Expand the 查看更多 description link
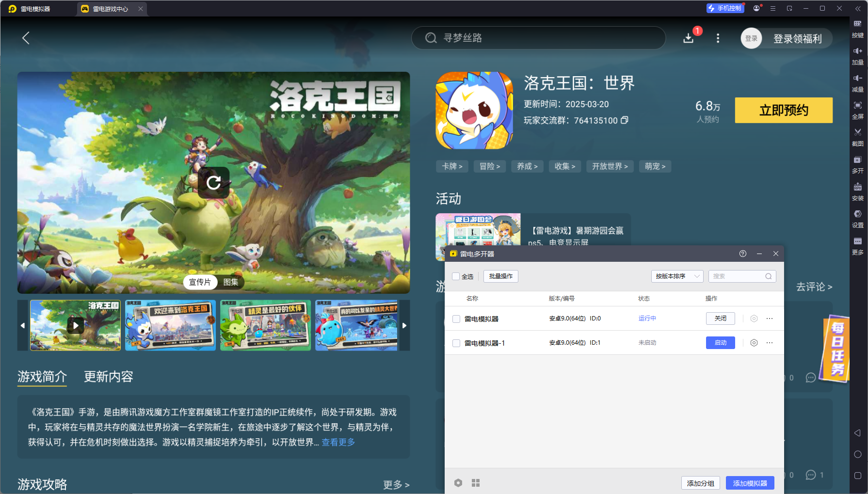 338,442
